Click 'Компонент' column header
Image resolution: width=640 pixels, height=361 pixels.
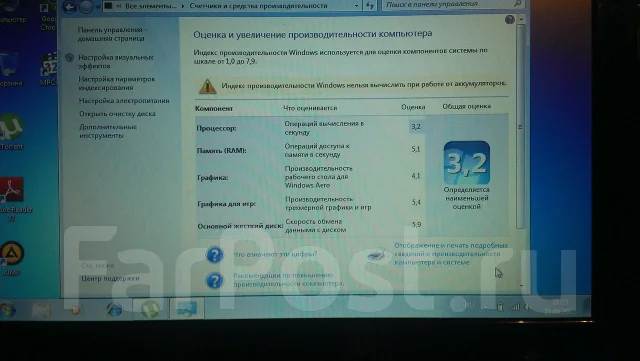click(214, 109)
